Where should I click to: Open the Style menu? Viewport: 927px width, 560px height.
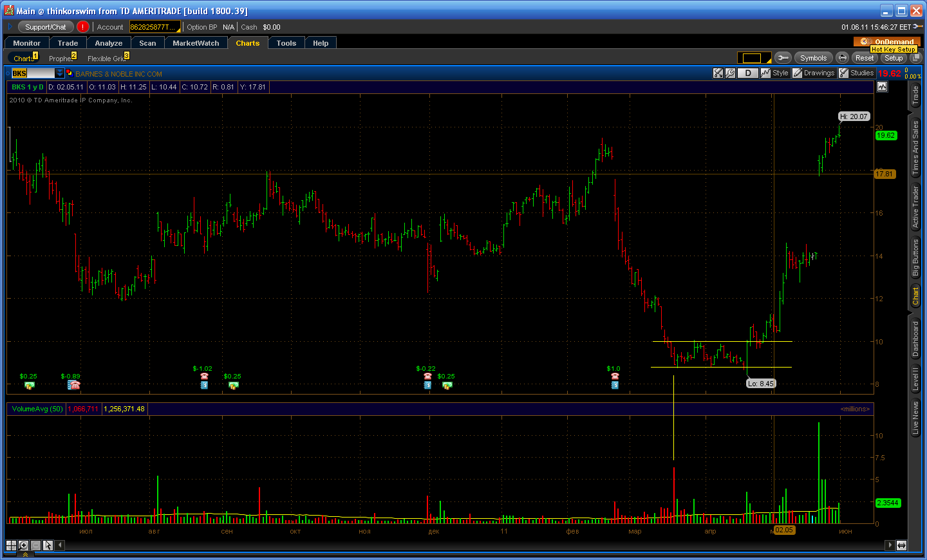click(774, 73)
